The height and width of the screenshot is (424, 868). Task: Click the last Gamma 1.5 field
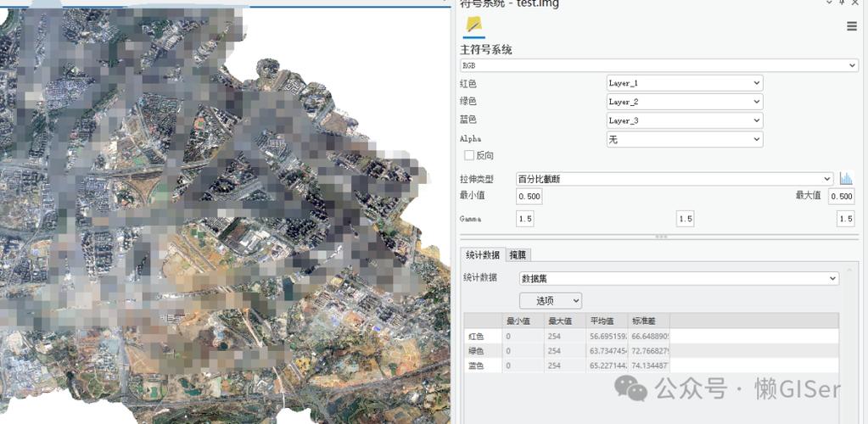tap(846, 219)
